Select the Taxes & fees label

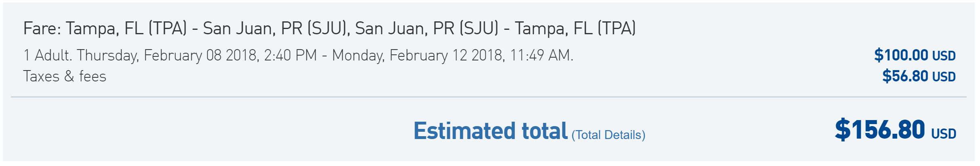tap(65, 76)
